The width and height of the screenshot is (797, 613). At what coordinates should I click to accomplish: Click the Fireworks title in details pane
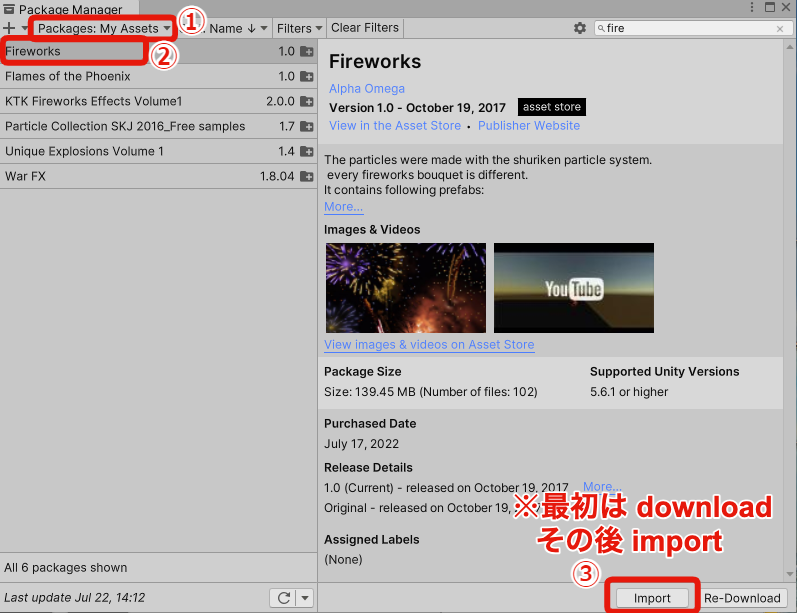375,62
